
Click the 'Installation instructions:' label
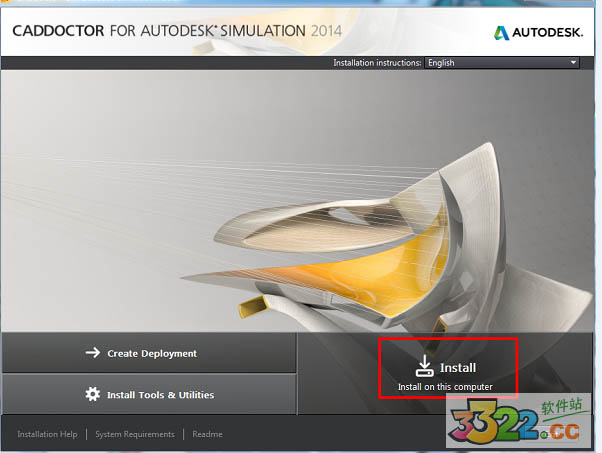pos(377,63)
